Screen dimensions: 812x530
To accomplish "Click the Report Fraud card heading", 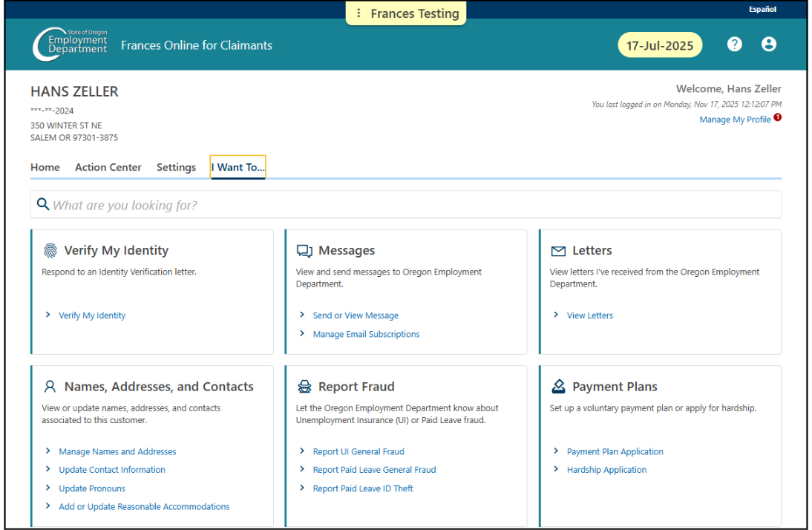I will point(356,387).
